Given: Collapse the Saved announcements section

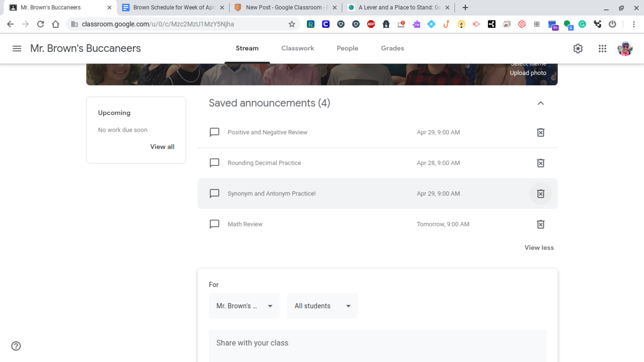Looking at the screenshot, I should (540, 103).
